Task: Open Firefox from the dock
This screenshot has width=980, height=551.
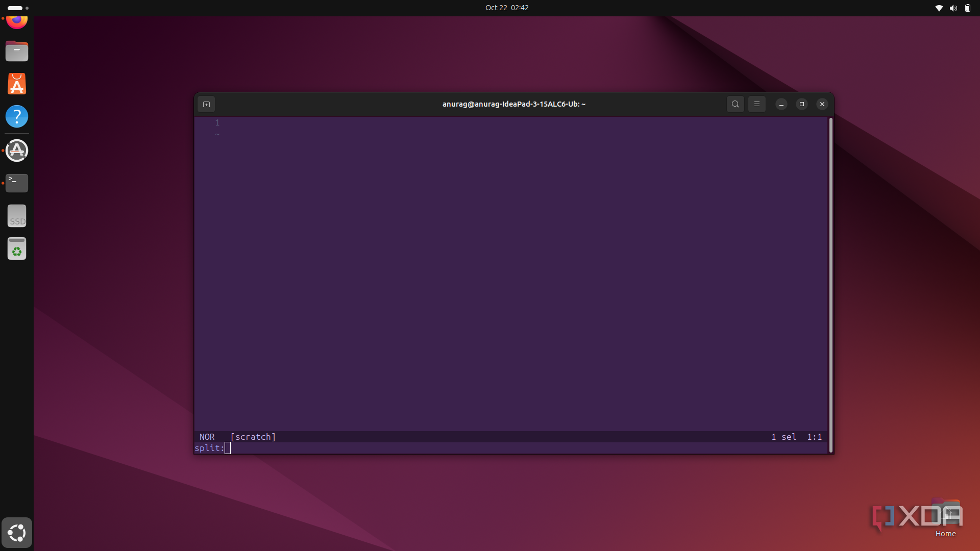Action: pyautogui.click(x=17, y=21)
